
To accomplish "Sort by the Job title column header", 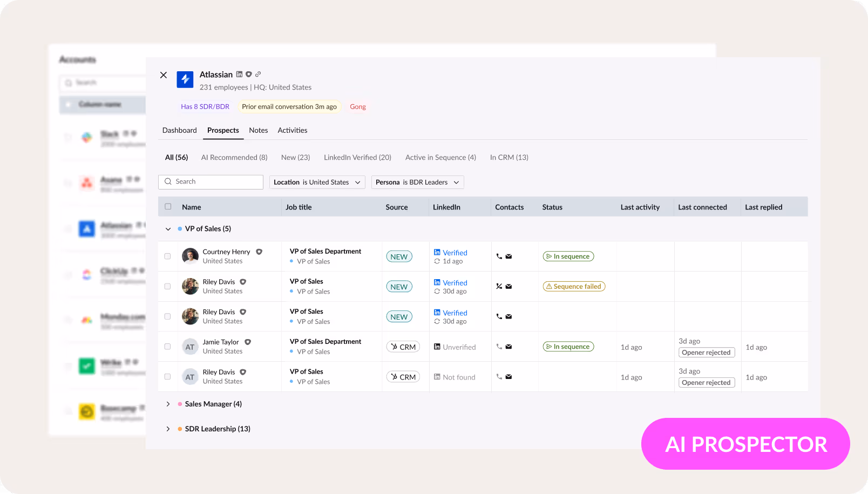I will pos(299,207).
